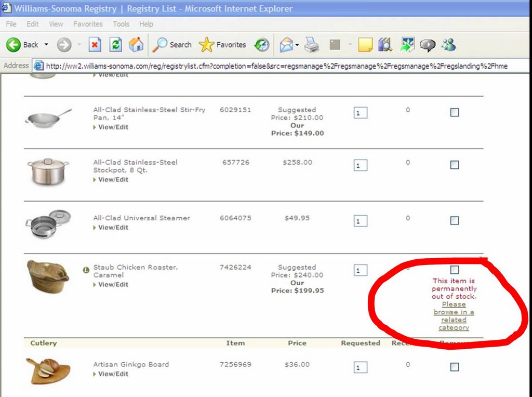Screen dimensions: 532x397
Task: Open the Forward button history dropdown arrow
Action: 79,45
